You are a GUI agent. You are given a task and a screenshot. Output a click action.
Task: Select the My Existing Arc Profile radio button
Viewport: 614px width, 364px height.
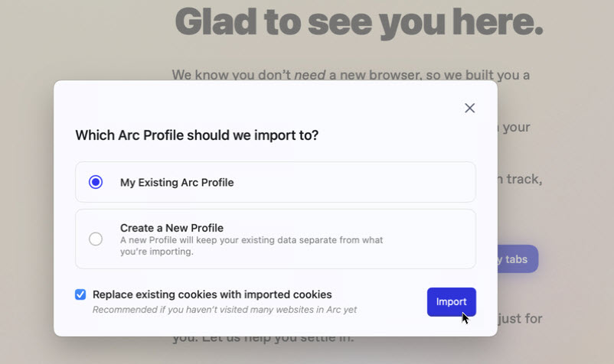pos(96,182)
